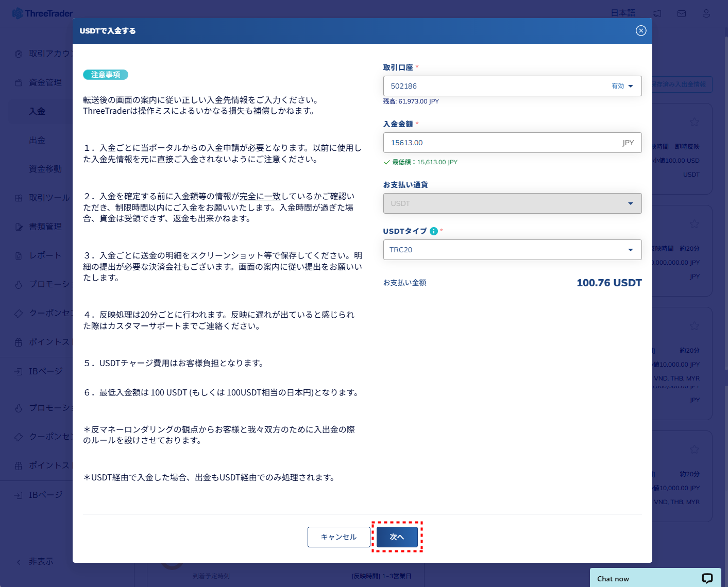Open the Chat now widget
728x587 pixels.
656,578
